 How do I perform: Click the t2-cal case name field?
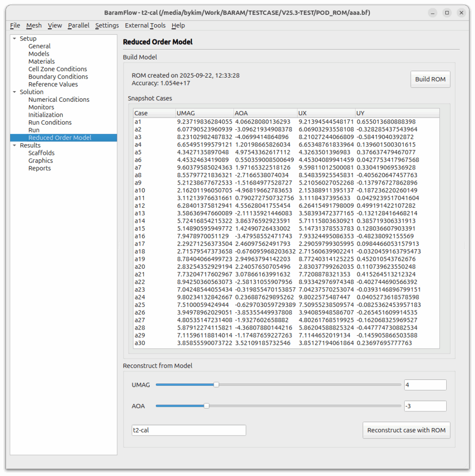[189, 430]
